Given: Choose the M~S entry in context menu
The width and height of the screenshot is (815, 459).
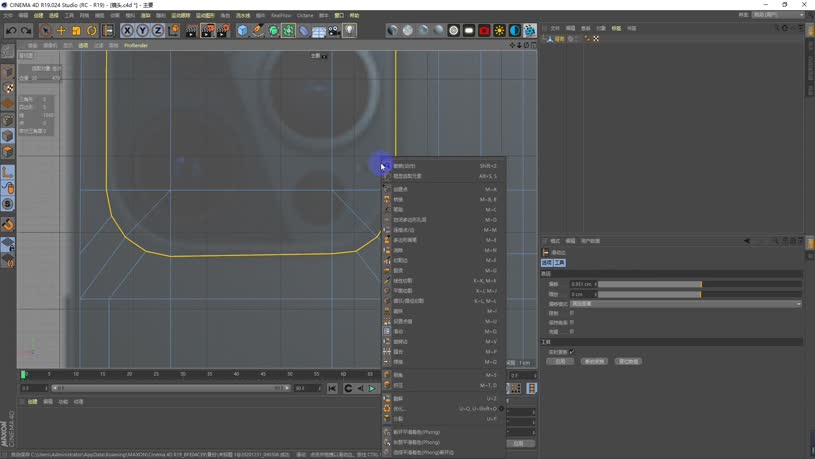Looking at the screenshot, I should 443,375.
